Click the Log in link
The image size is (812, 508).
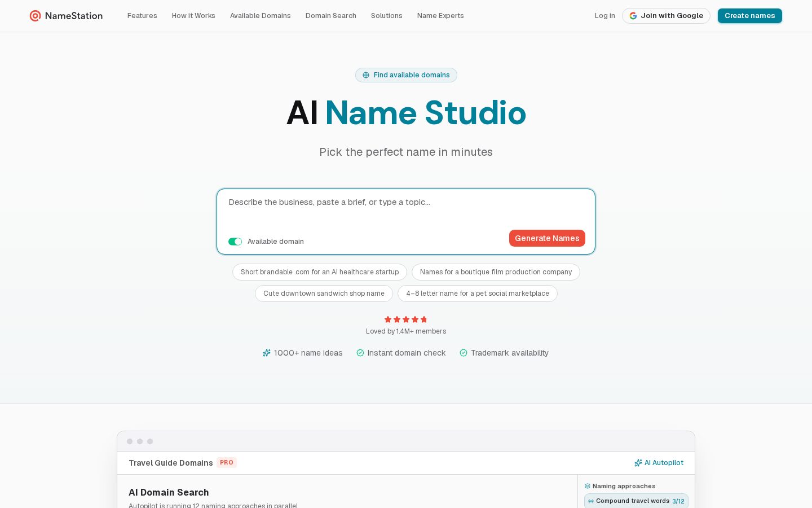(605, 16)
